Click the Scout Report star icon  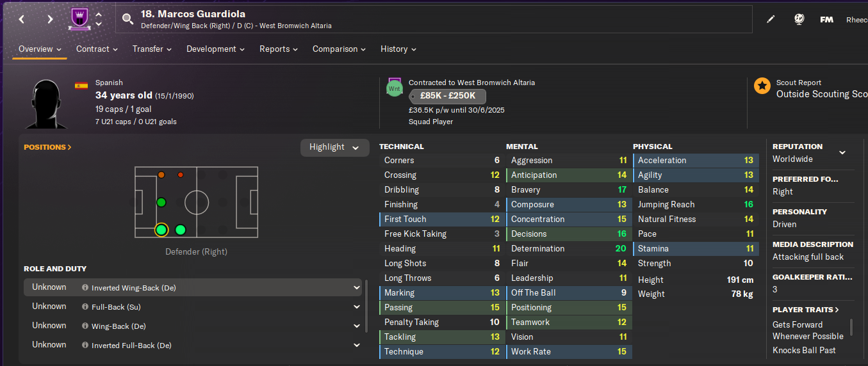coord(762,86)
